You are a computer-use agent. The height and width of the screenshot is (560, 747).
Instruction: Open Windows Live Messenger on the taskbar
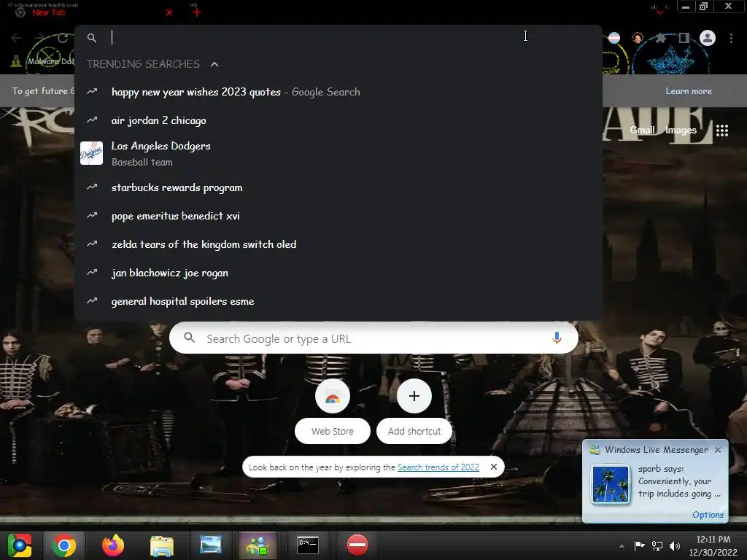258,545
